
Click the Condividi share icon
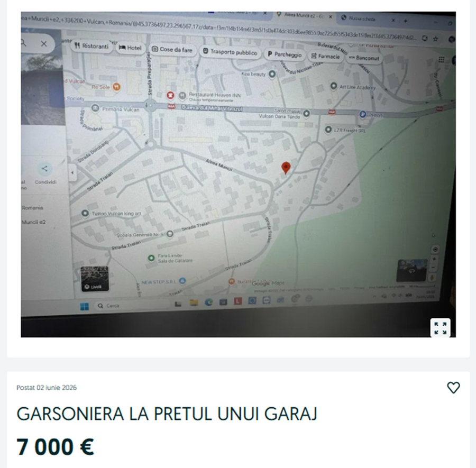(45, 169)
